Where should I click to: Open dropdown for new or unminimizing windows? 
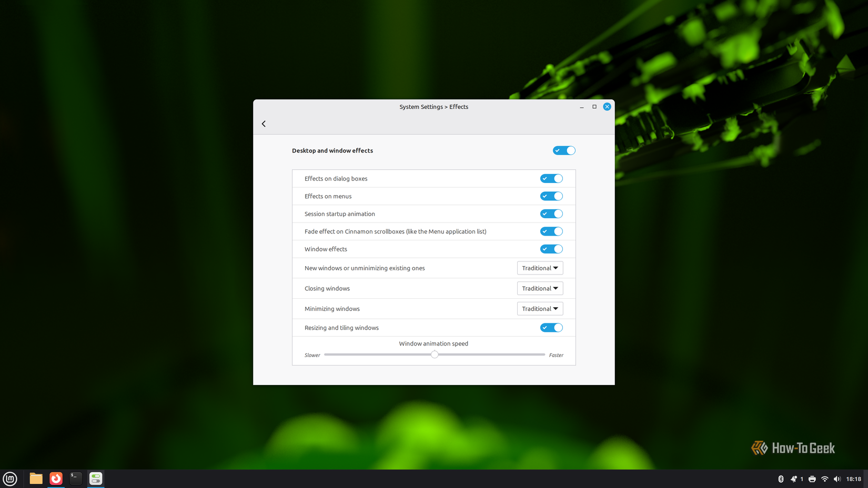coord(540,268)
